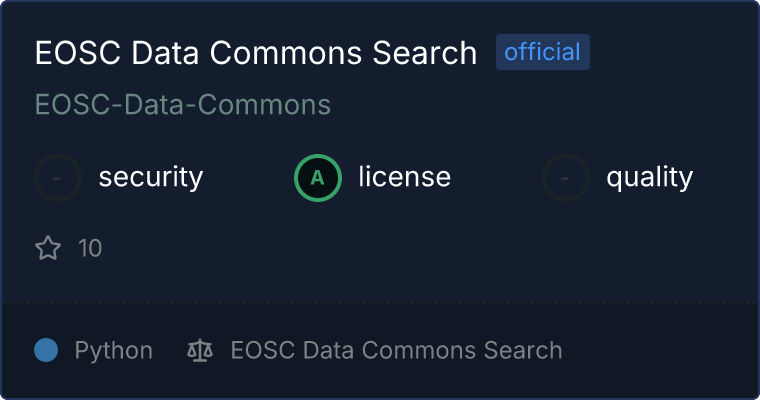
Task: Click the empty security grade circle
Action: [x=58, y=178]
